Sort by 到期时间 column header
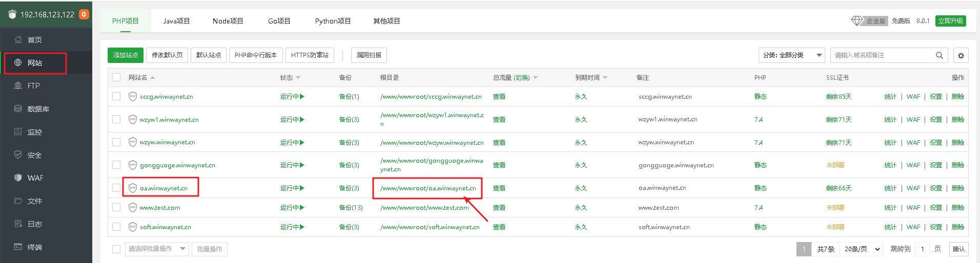Image resolution: width=980 pixels, height=263 pixels. click(591, 78)
